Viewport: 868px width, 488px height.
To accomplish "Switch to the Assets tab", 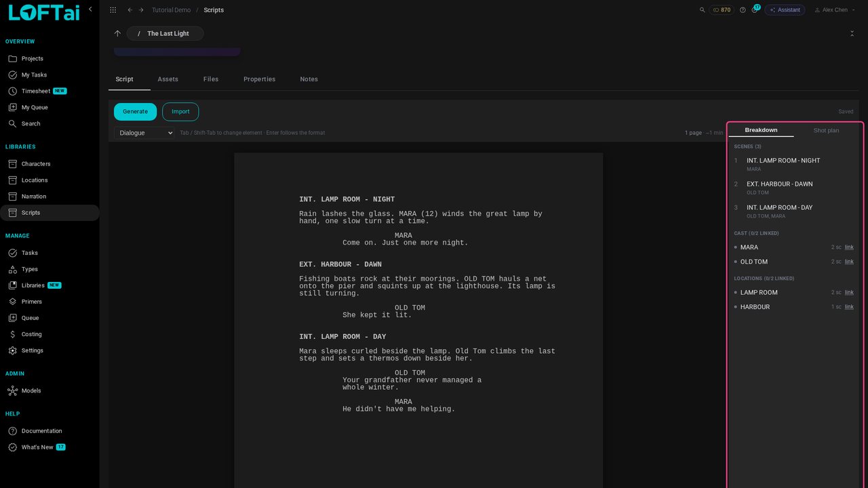I will 168,79.
